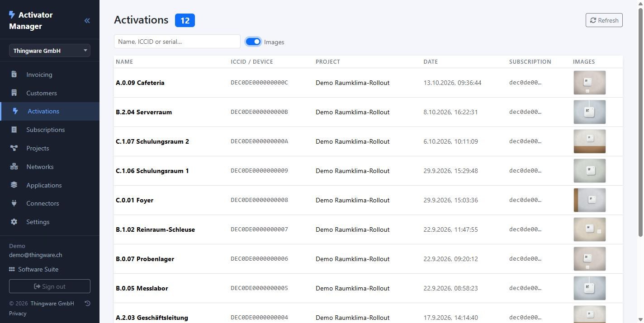
Task: Sort the table by the Date column header
Action: [431, 62]
